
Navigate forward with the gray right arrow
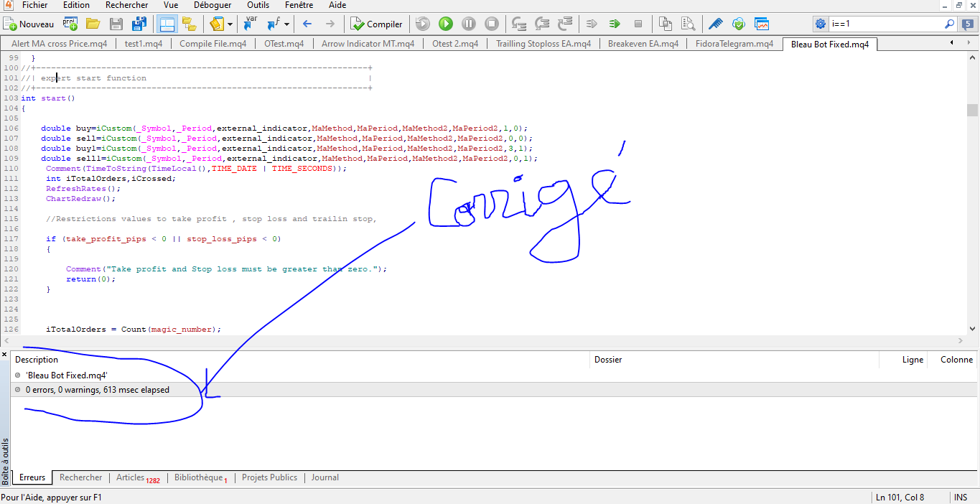tap(330, 24)
